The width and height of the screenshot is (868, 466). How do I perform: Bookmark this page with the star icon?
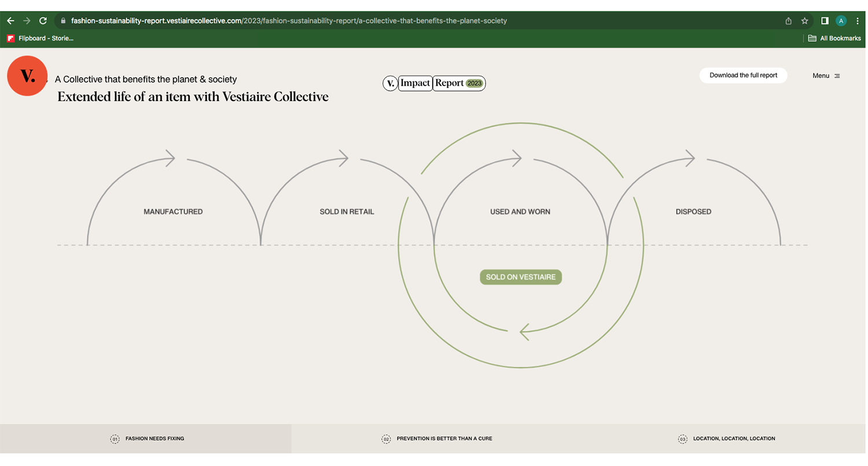(804, 21)
